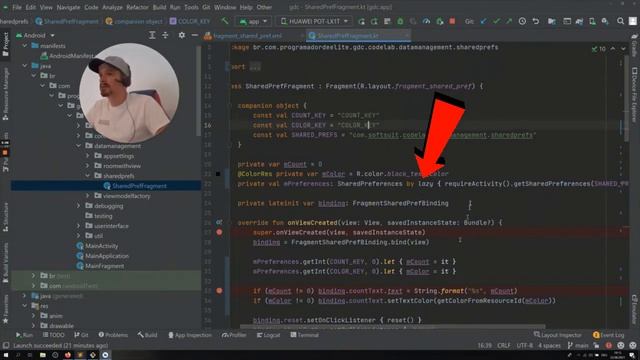The image size is (640, 360).
Task: Open the Navigate menu
Action: coord(68,7)
